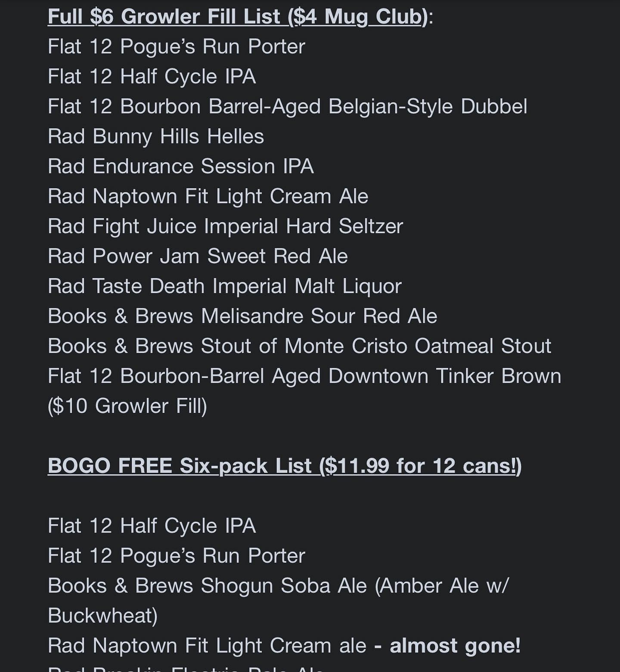
Task: Click Rad Fight Juice Imperial Hard Seltzer
Action: [x=225, y=226]
